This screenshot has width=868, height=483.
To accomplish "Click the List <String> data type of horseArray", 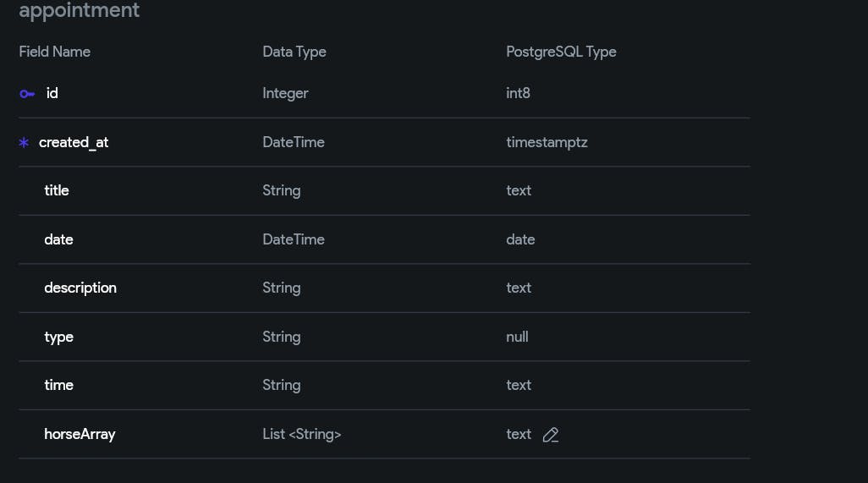I will [302, 434].
